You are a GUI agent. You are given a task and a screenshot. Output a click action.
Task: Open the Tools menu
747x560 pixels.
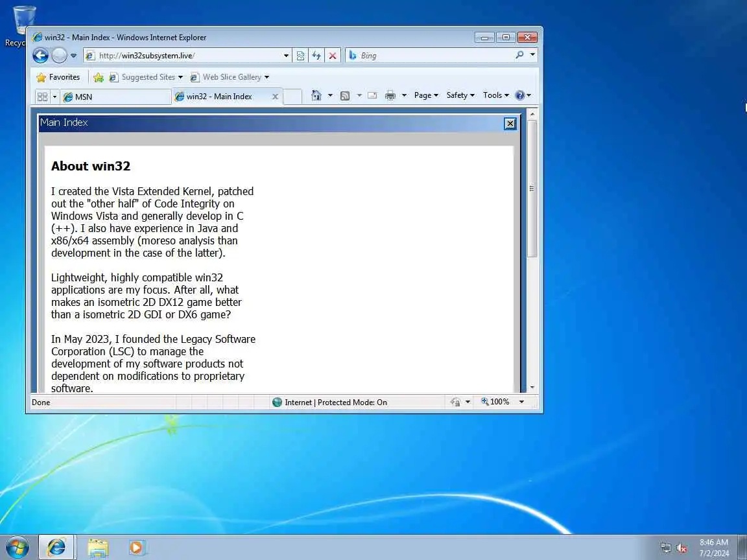point(496,95)
